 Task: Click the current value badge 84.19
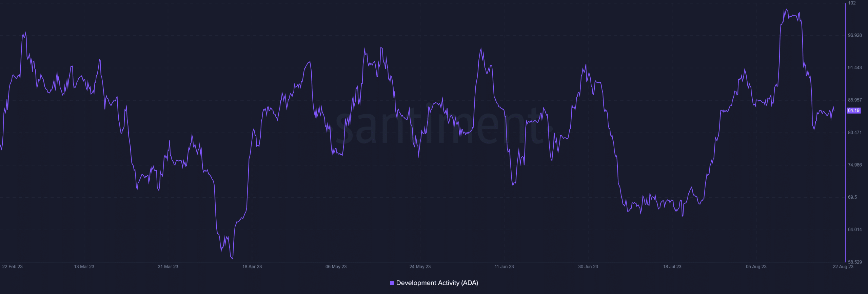(x=854, y=111)
